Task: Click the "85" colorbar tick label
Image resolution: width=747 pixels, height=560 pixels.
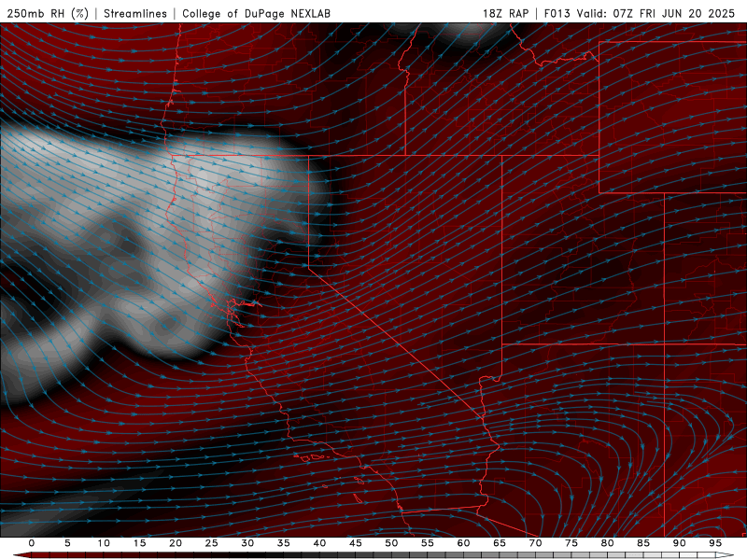Action: point(643,543)
